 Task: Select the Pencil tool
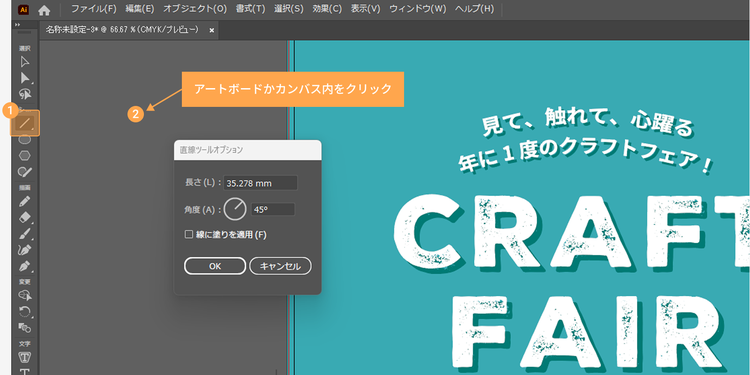[25, 201]
